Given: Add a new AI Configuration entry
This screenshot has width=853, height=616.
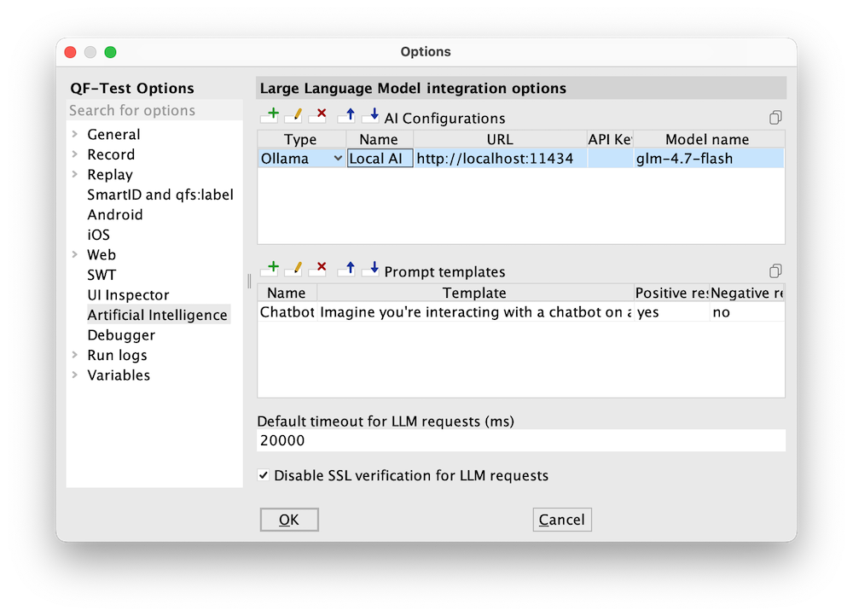Looking at the screenshot, I should pos(271,113).
